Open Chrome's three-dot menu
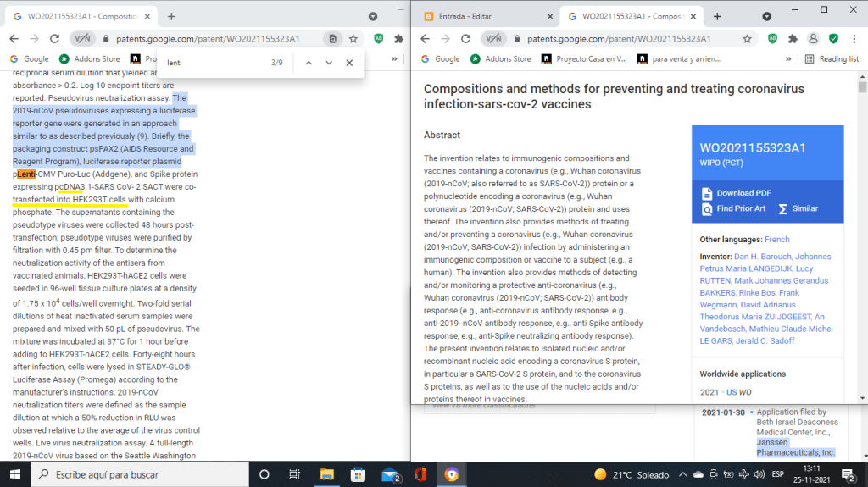Image resolution: width=868 pixels, height=487 pixels. click(854, 39)
